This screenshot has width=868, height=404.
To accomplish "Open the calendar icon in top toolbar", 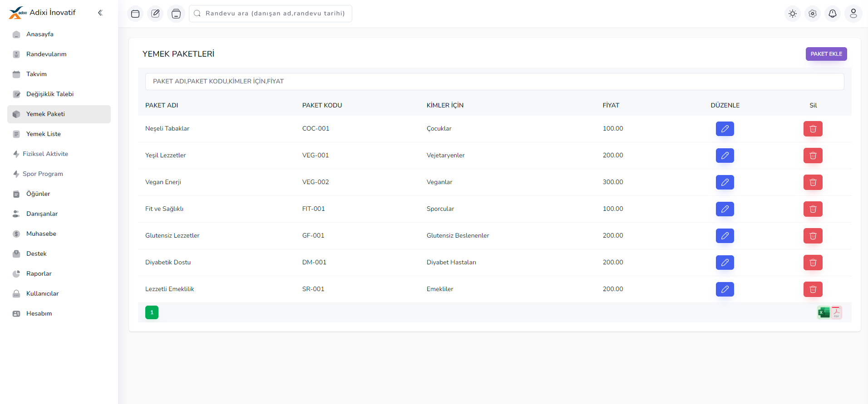I will tap(135, 14).
